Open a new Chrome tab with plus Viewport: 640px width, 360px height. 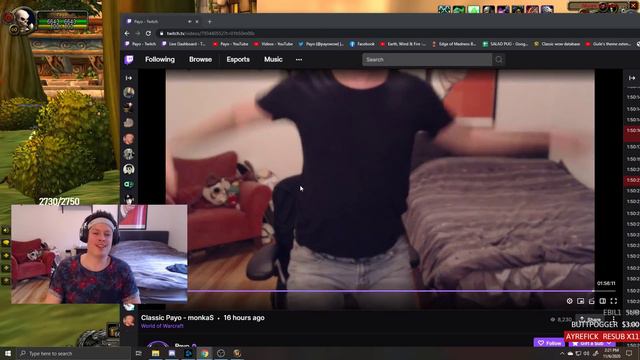pos(209,22)
